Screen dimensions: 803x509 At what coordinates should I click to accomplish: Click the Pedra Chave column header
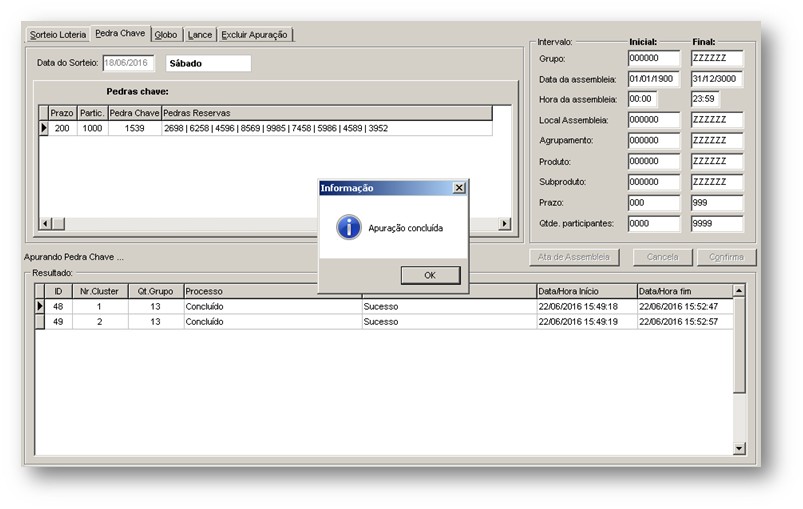coord(135,113)
